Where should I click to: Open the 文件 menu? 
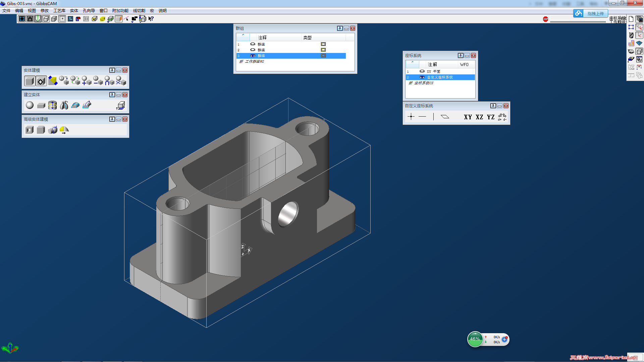coord(6,11)
